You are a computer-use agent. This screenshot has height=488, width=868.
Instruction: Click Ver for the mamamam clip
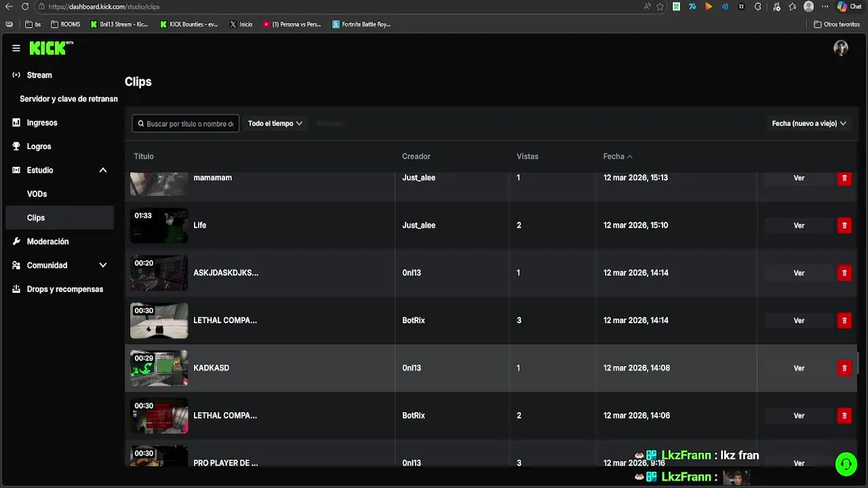[x=799, y=178]
